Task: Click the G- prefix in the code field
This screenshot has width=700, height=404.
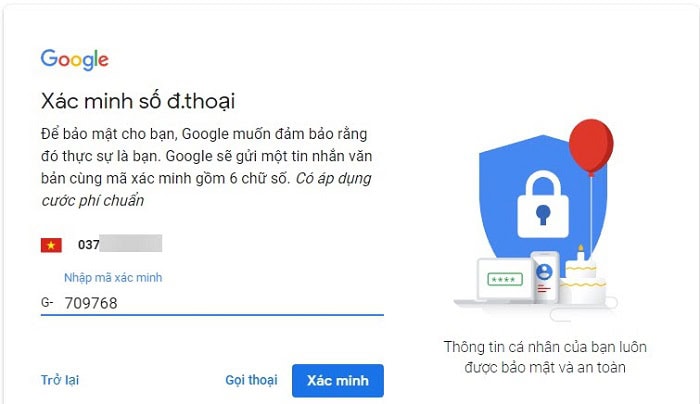Action: coord(47,303)
